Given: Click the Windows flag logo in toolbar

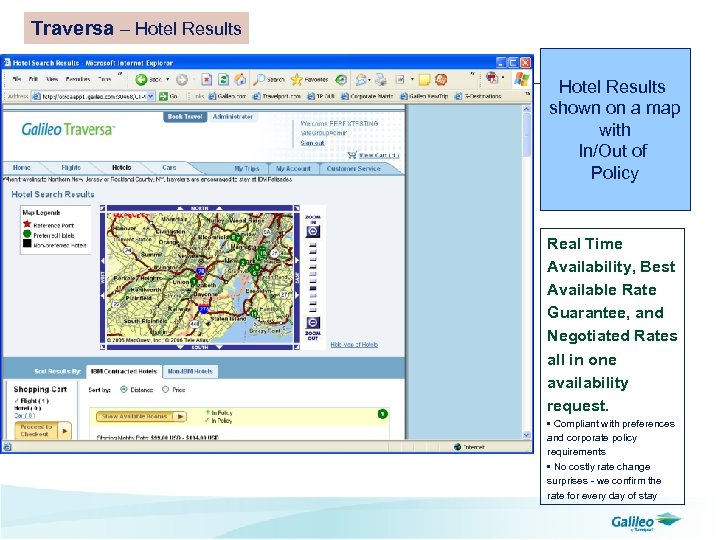Looking at the screenshot, I should (x=522, y=79).
